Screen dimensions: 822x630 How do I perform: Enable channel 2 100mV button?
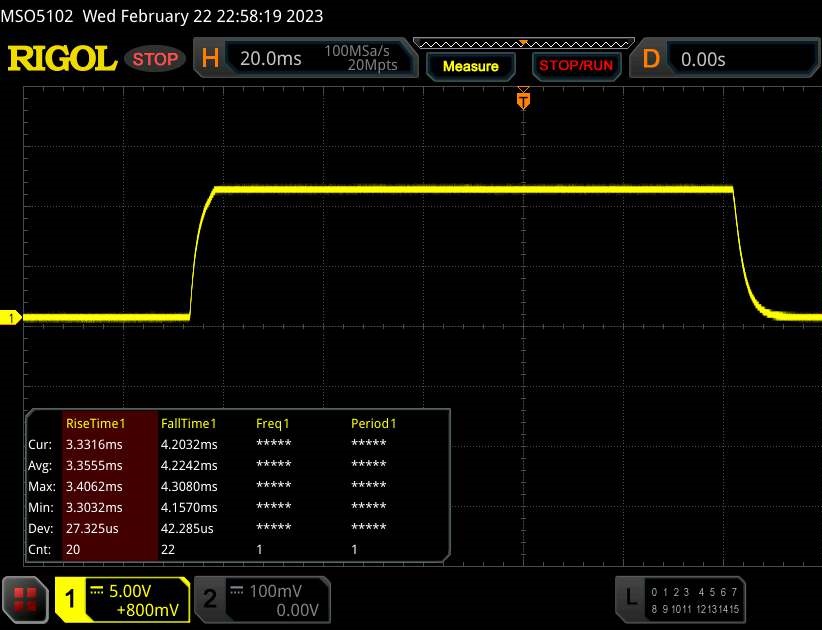(262, 600)
